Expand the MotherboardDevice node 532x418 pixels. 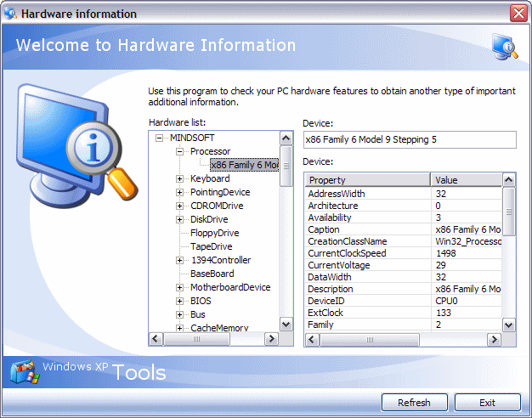(x=180, y=287)
